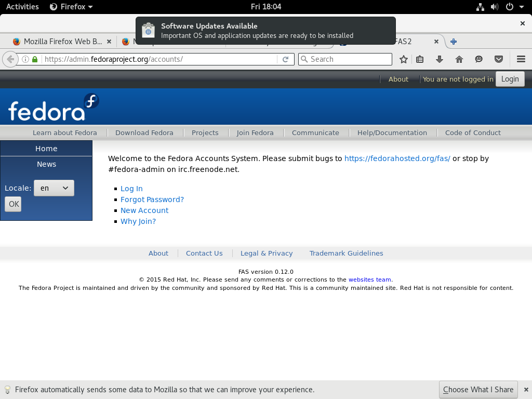Open the Hello chat smiley icon
532x399 pixels.
(x=478, y=59)
